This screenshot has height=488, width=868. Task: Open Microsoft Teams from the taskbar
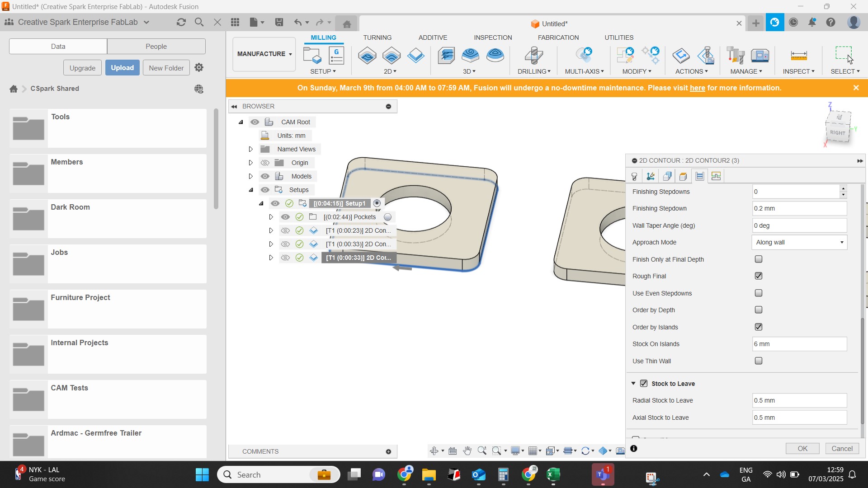603,475
